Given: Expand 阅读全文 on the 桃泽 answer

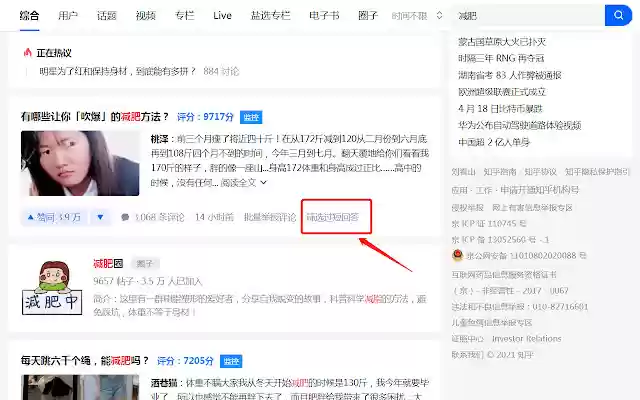Looking at the screenshot, I should click(x=244, y=182).
